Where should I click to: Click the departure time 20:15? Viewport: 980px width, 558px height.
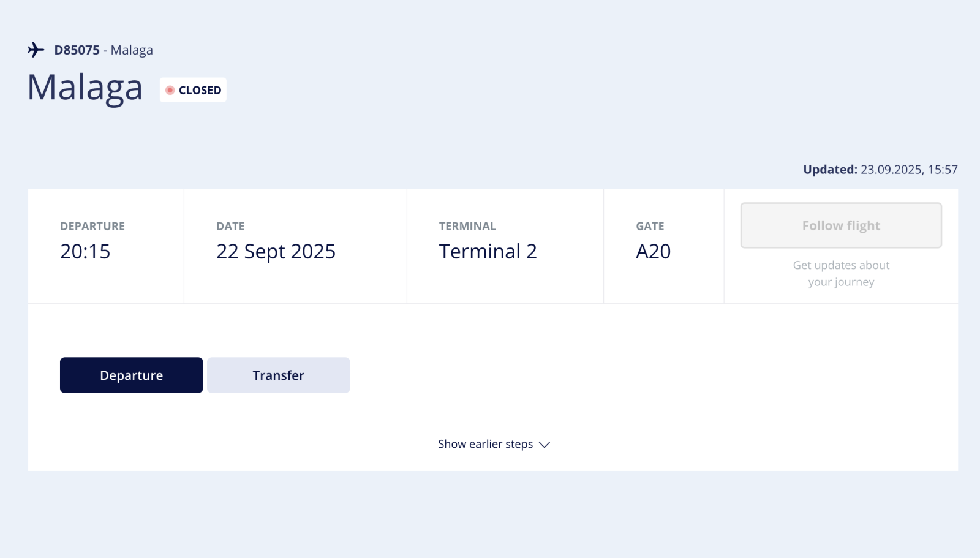coord(85,251)
